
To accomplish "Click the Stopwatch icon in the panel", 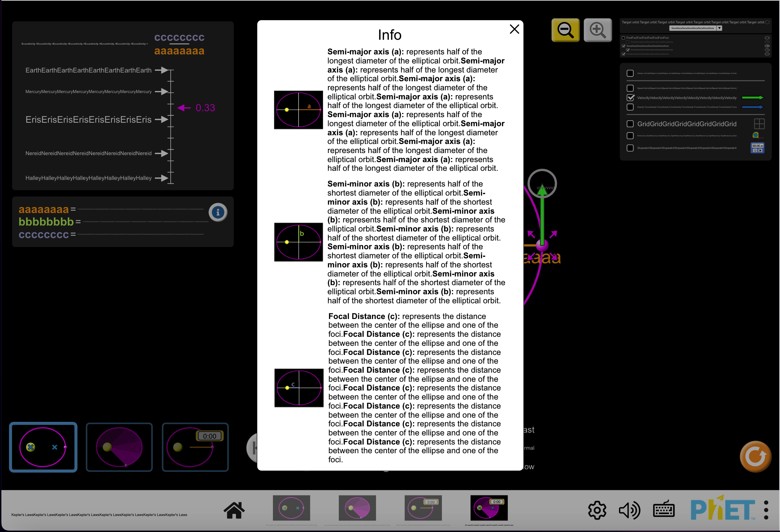I will click(x=758, y=148).
